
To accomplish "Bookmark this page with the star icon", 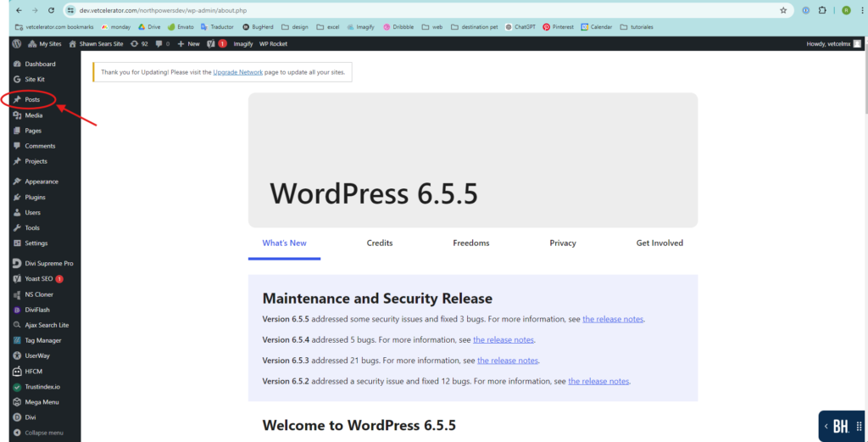I will tap(783, 10).
